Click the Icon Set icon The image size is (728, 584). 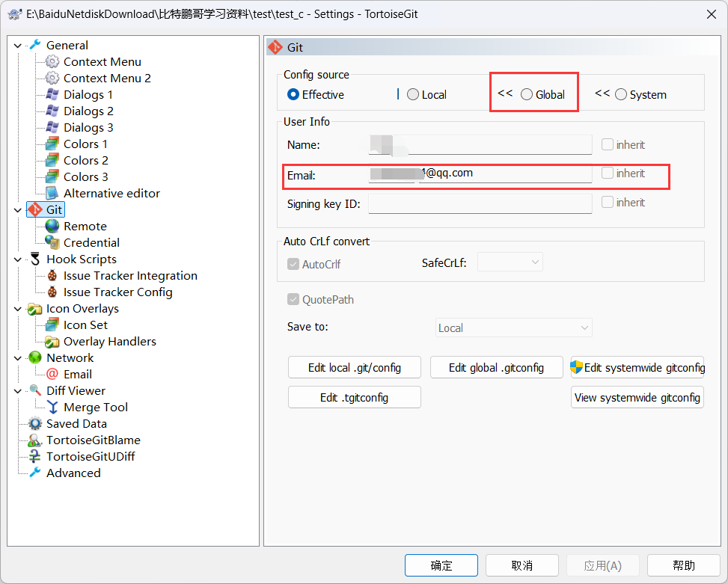(x=52, y=325)
